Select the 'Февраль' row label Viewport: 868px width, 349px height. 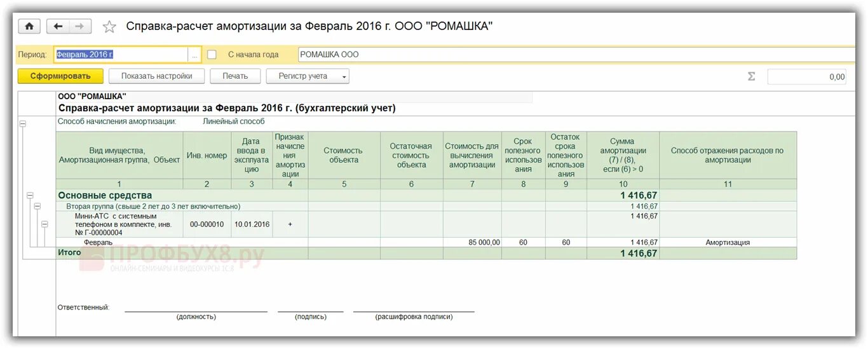pyautogui.click(x=98, y=242)
